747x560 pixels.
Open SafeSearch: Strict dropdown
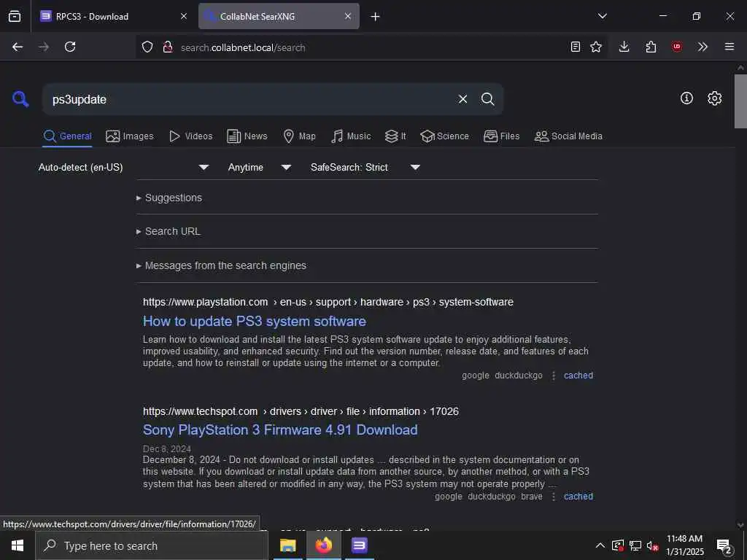(x=365, y=167)
